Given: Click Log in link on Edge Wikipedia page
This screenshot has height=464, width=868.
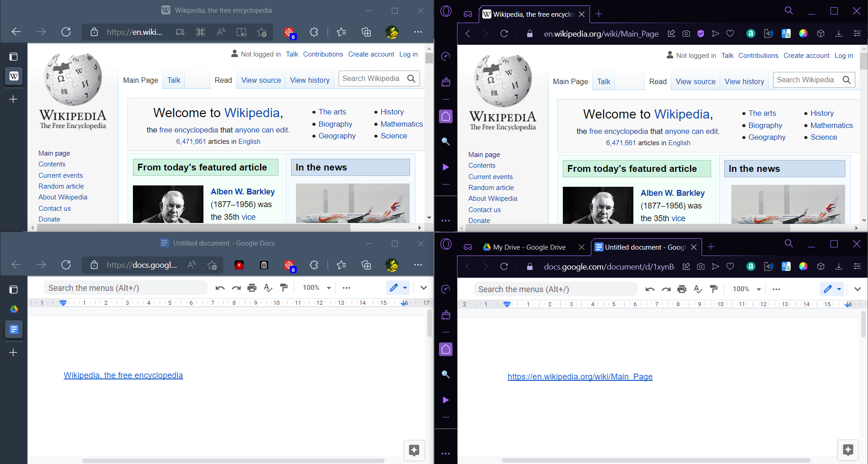Looking at the screenshot, I should coord(408,54).
